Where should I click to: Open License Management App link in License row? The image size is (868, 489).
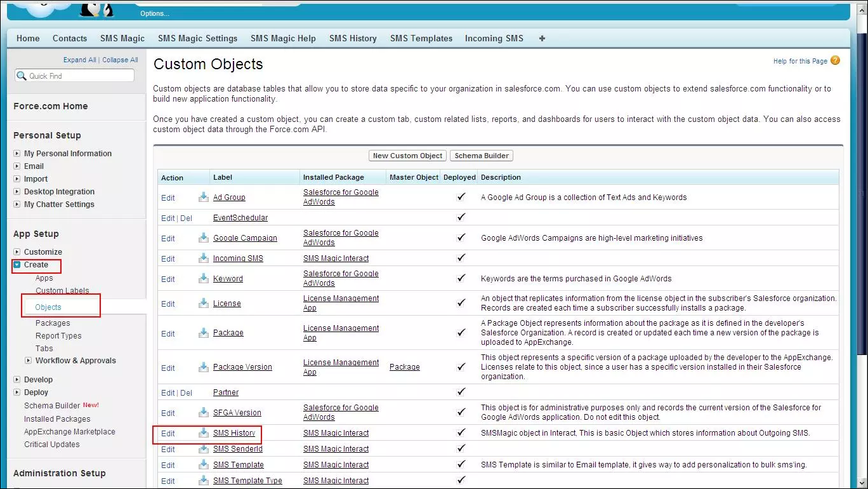coord(341,303)
